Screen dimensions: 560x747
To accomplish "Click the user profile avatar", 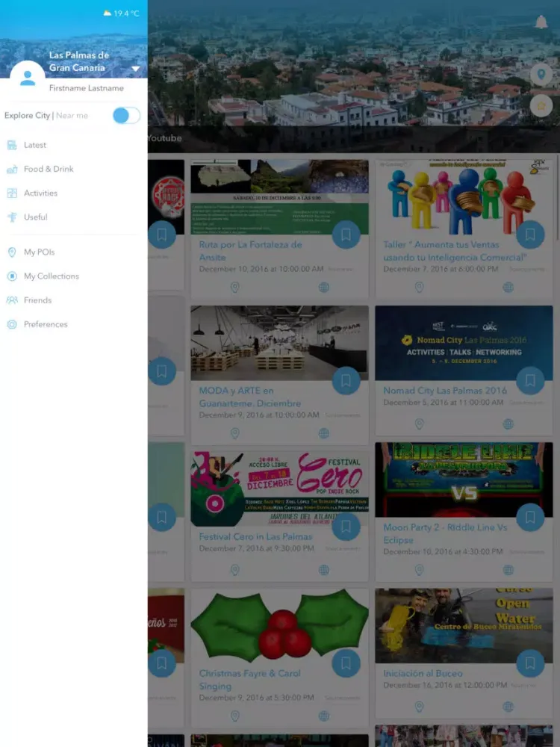I will [x=28, y=78].
